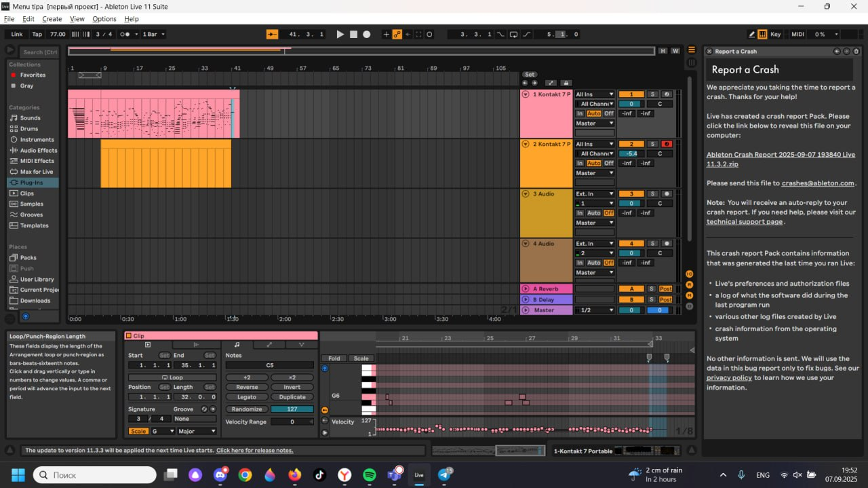Toggle the Automation Arm button

pyautogui.click(x=397, y=34)
